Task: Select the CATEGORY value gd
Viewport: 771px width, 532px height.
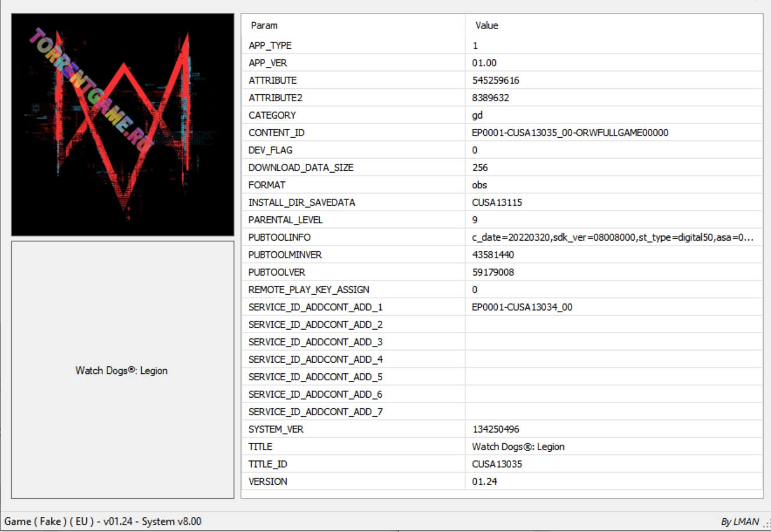Action: coord(477,115)
